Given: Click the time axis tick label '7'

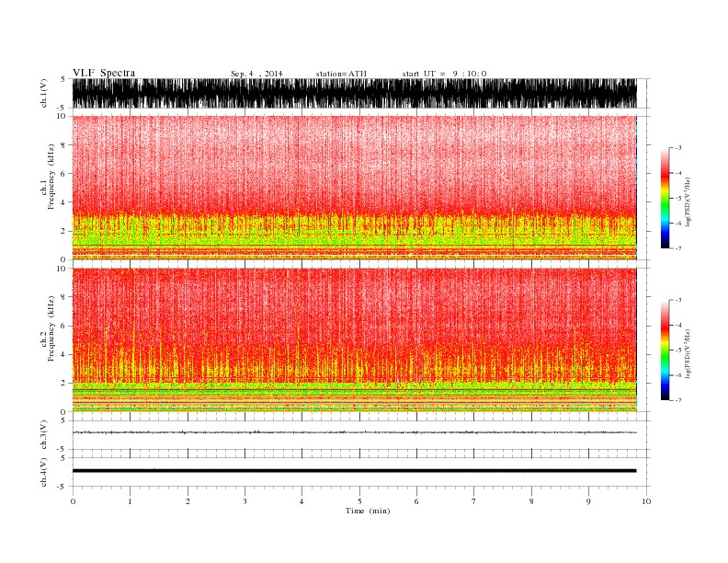Looking at the screenshot, I should click(474, 501).
